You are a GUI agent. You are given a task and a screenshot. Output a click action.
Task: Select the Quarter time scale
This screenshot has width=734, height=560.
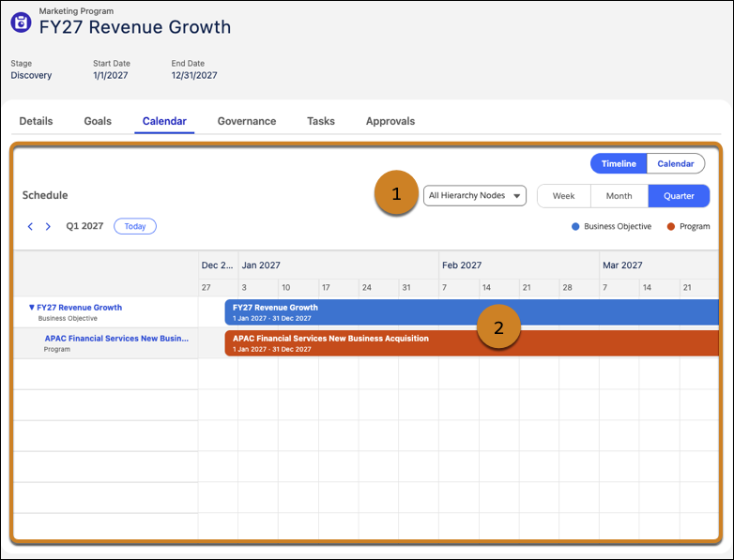679,196
